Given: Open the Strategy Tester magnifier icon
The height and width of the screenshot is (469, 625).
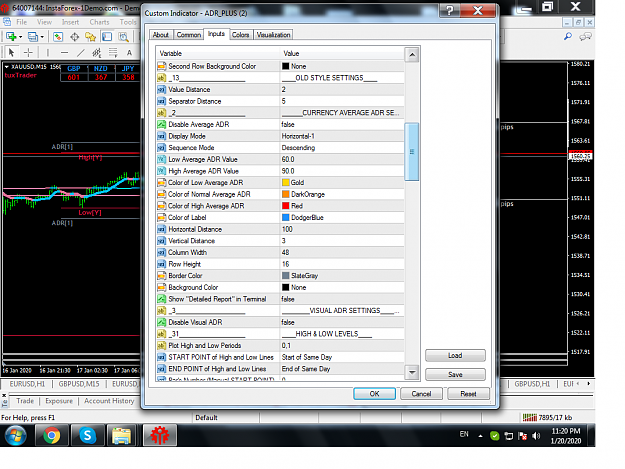Looking at the screenshot, I should tap(124, 37).
